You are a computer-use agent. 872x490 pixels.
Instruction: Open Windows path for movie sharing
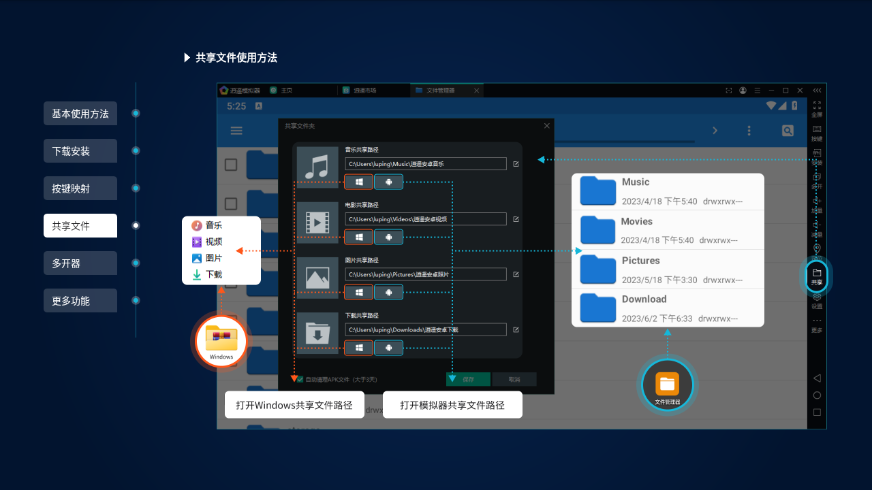point(359,237)
